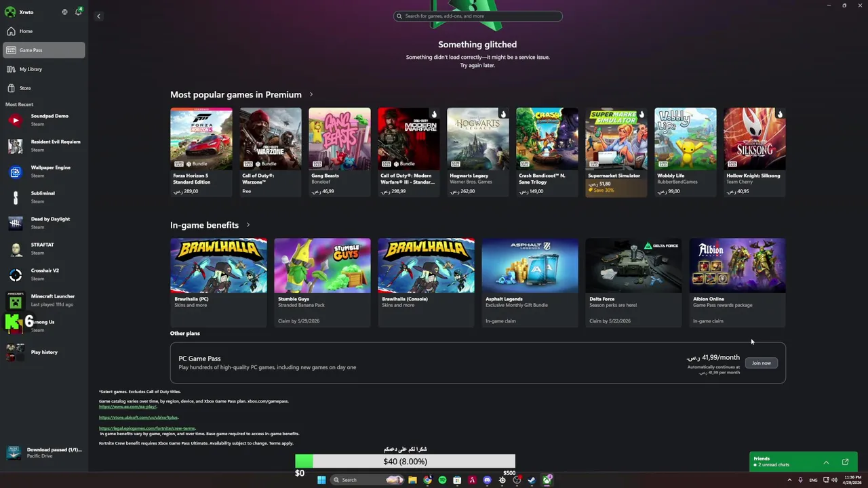Open Minecraft Launcher from recent list
The image size is (868, 488).
44,300
